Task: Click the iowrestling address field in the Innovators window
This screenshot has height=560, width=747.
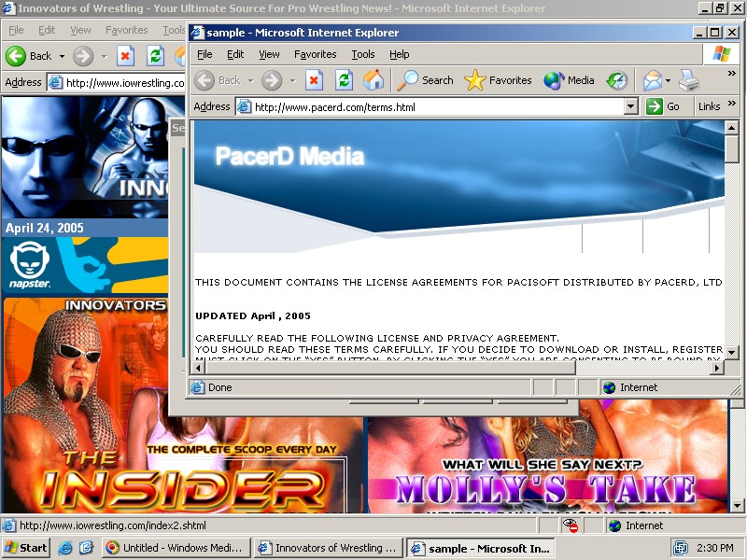Action: click(x=117, y=83)
